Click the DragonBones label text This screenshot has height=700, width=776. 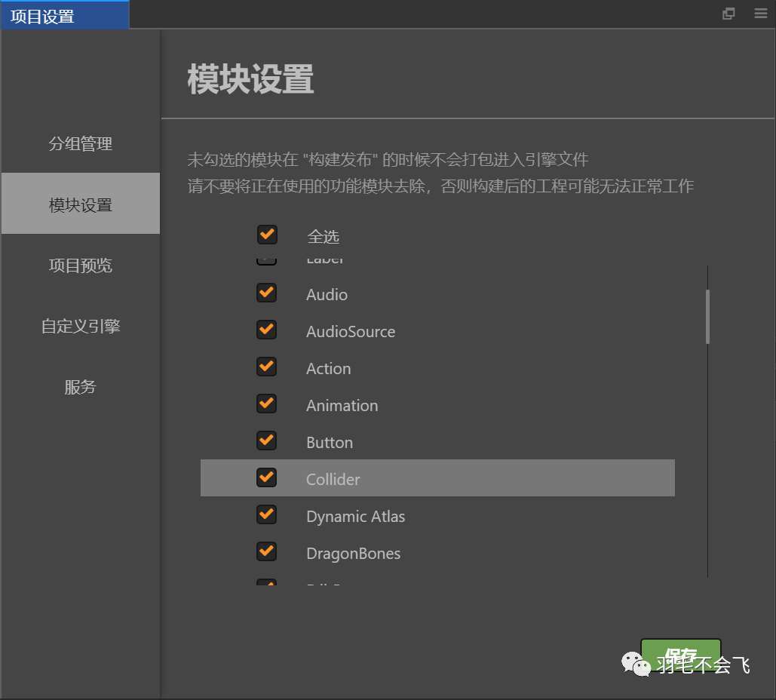354,554
